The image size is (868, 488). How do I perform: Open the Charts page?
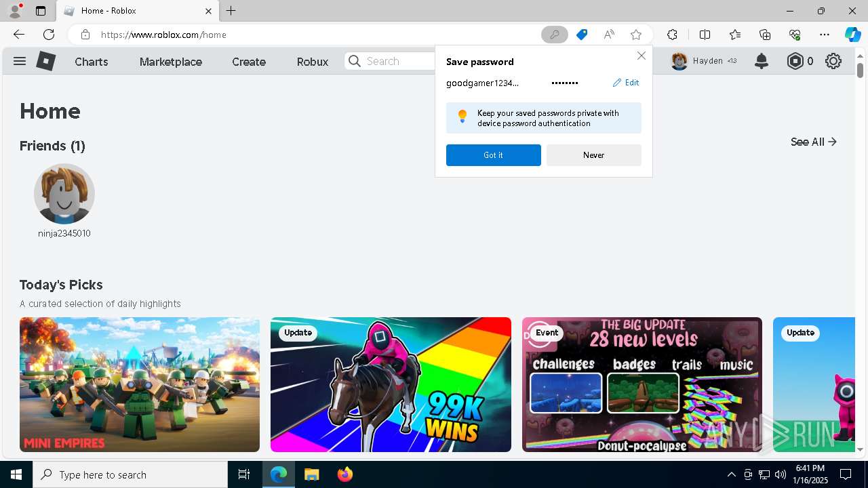tap(92, 62)
